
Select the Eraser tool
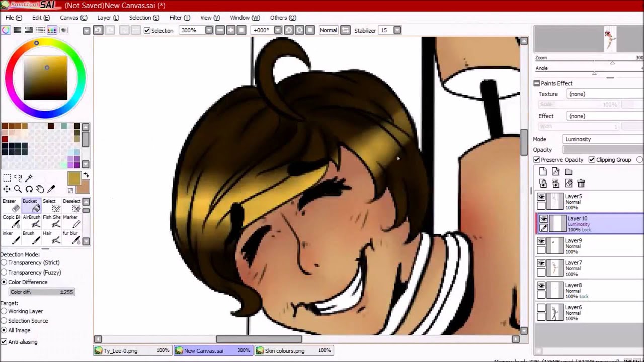(11, 205)
